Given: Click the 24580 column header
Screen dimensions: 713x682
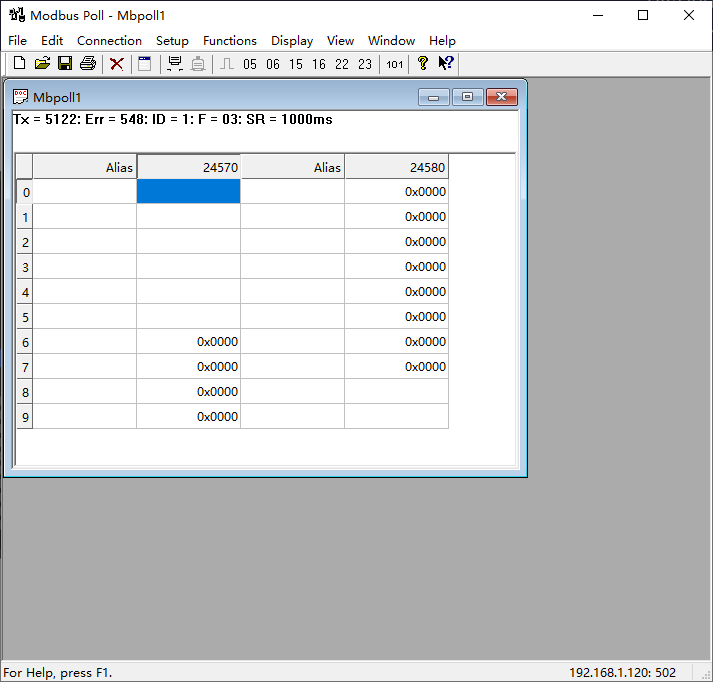Looking at the screenshot, I should (396, 167).
